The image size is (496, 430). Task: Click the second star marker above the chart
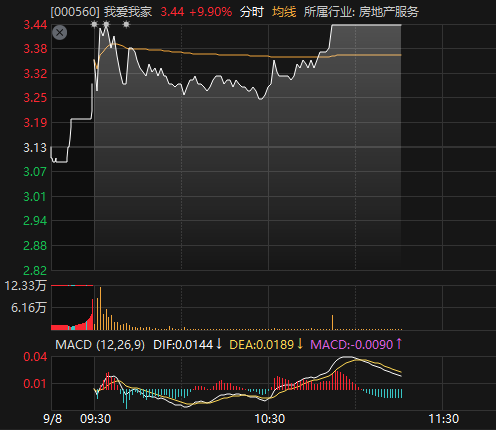tap(106, 24)
